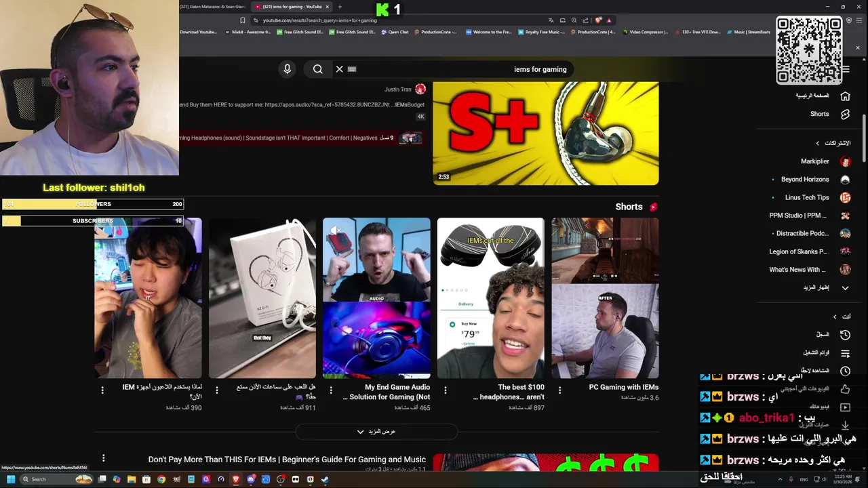Open the Linus Tech Tips channel avatar

(x=845, y=197)
